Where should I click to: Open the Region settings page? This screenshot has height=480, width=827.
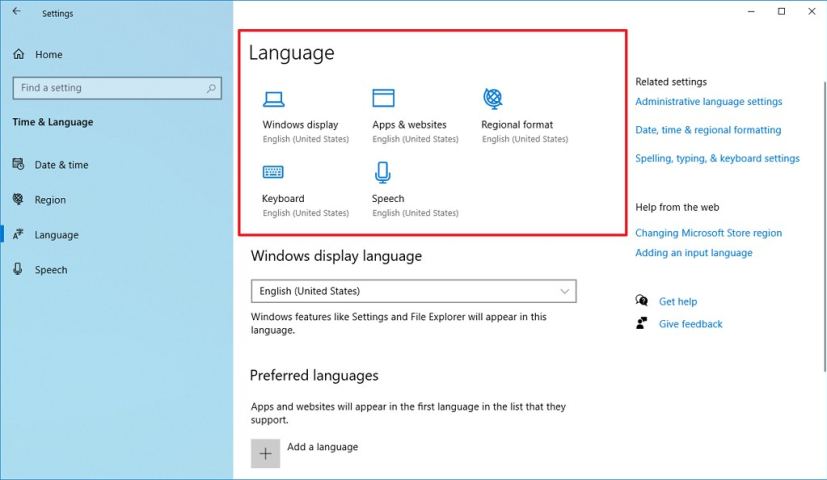[x=50, y=200]
